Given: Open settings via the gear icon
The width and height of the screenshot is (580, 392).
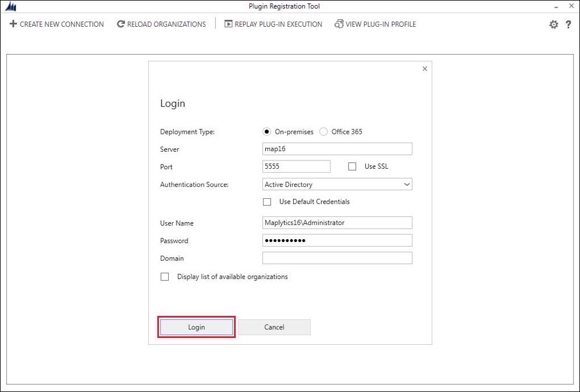Looking at the screenshot, I should point(553,24).
